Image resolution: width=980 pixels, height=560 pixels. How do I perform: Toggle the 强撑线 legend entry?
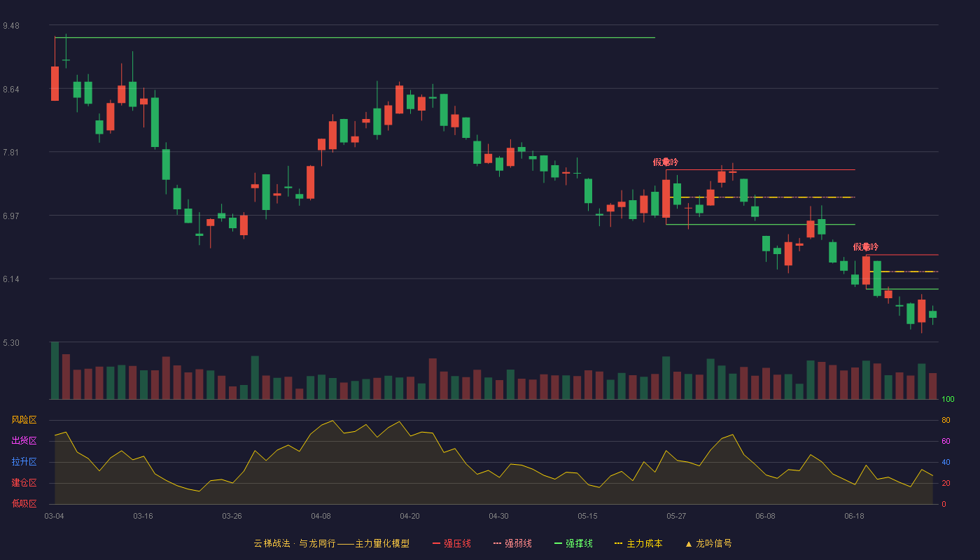point(573,543)
